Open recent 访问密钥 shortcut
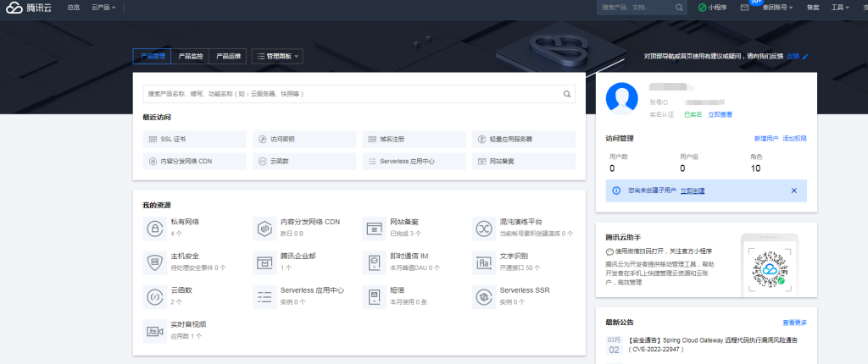 point(304,140)
